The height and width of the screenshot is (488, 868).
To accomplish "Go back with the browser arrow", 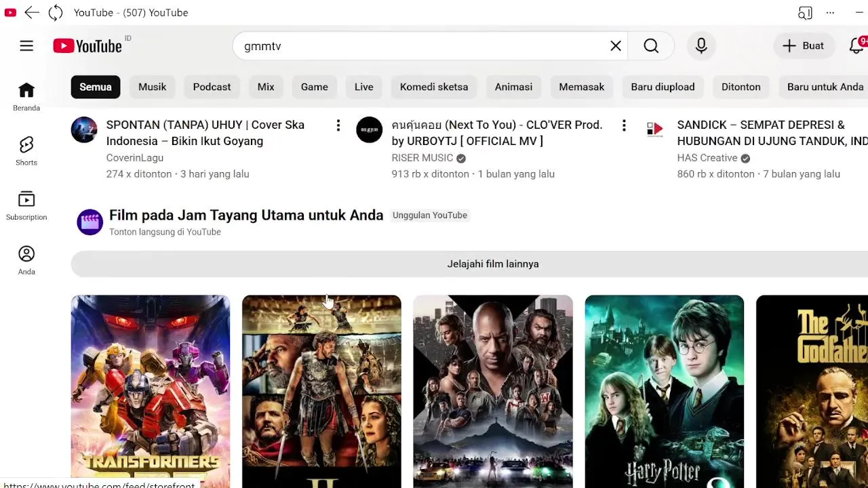I will pos(32,12).
